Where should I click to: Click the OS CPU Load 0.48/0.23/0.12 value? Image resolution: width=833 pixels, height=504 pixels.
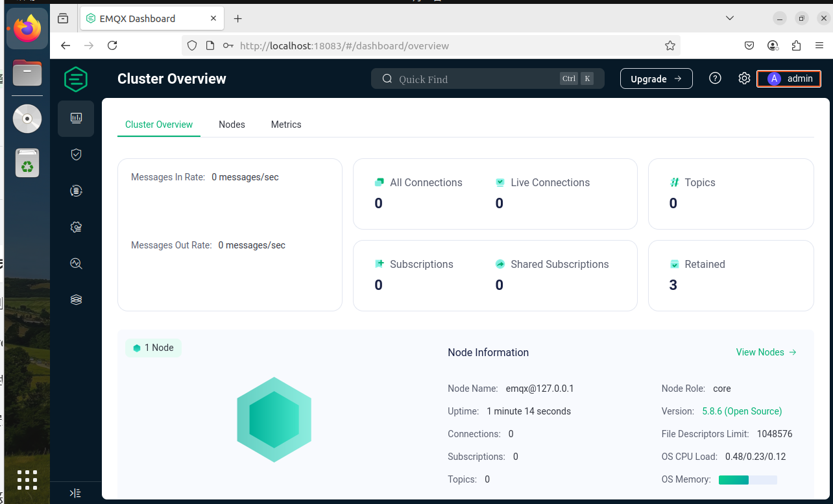[755, 457]
